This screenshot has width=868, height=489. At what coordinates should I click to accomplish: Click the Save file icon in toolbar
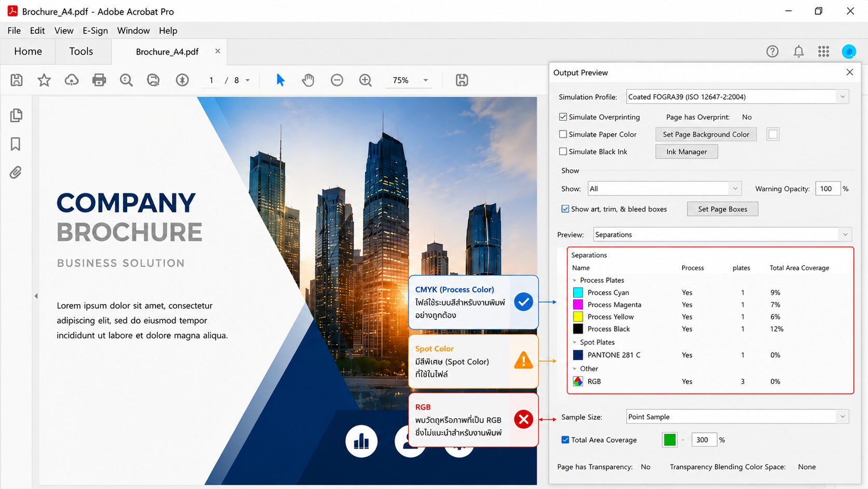[17, 80]
